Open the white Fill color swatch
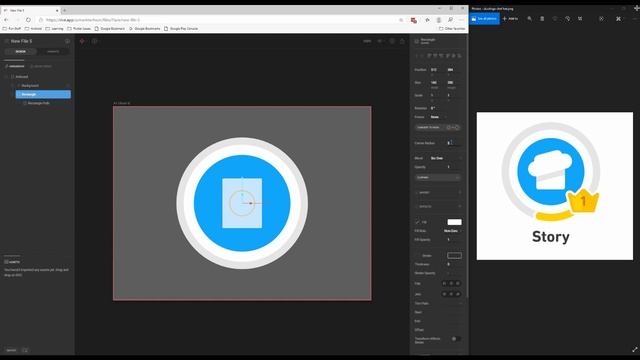The width and height of the screenshot is (640, 360). [454, 222]
